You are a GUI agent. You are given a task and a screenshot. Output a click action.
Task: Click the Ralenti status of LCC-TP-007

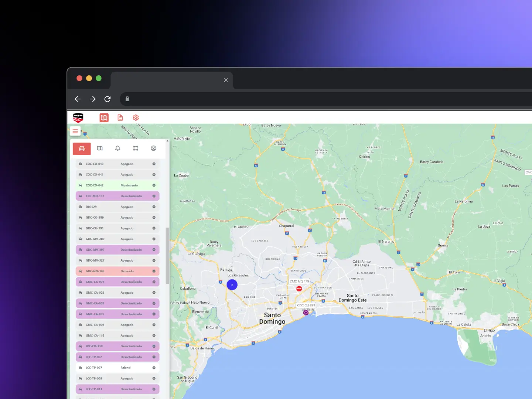126,368
